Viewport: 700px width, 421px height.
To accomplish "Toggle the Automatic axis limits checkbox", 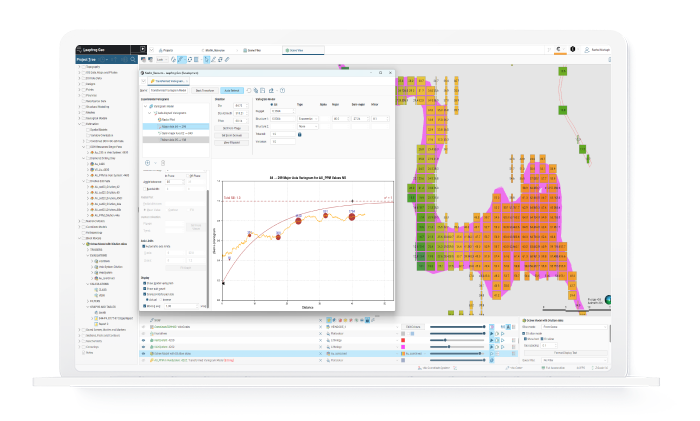I will pyautogui.click(x=144, y=246).
